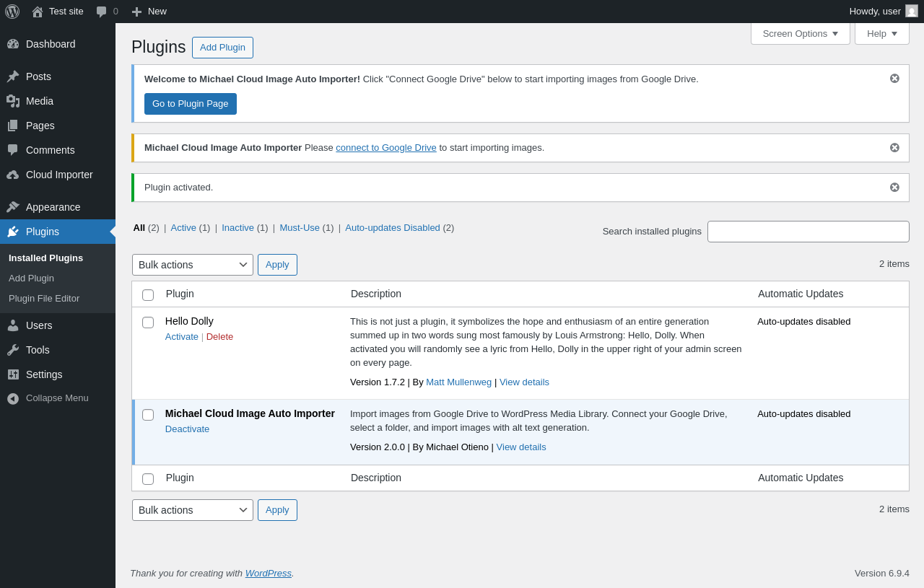Open the Cloud Importer sidebar icon
Viewport: 924px width, 588px height.
pyautogui.click(x=13, y=175)
